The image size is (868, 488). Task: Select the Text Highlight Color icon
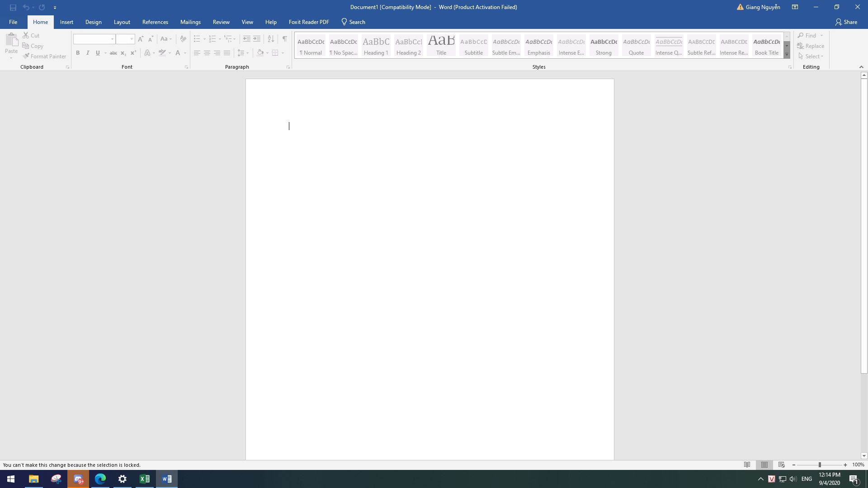pyautogui.click(x=161, y=54)
